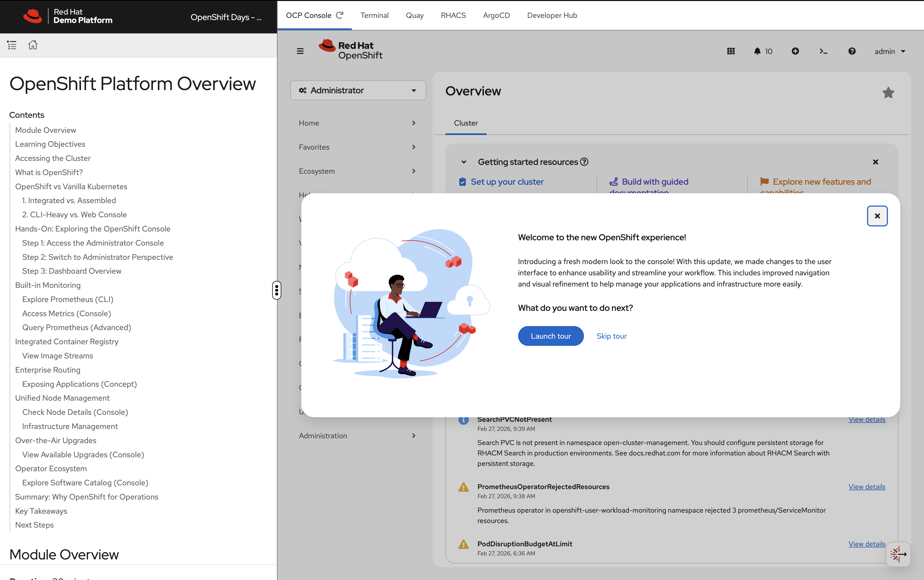
Task: Collapse the Getting started resources chevron
Action: tap(464, 161)
